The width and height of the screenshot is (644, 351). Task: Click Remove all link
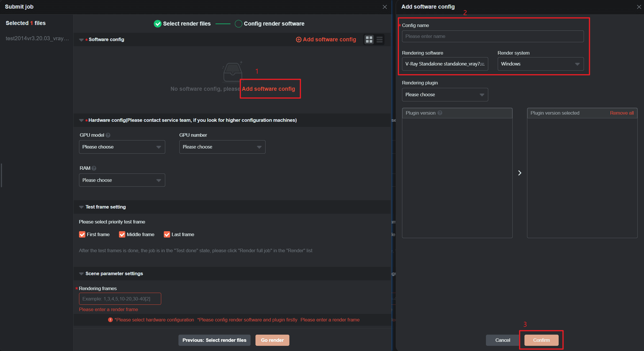pyautogui.click(x=622, y=113)
